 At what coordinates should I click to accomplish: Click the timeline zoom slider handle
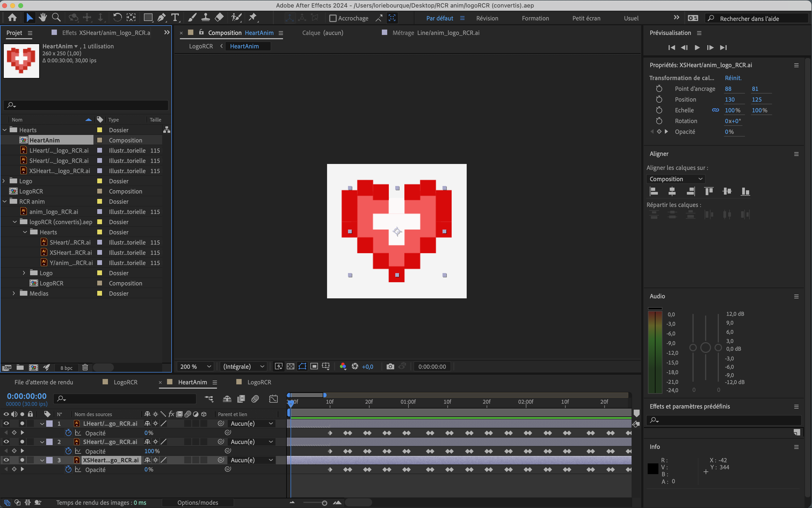click(324, 503)
